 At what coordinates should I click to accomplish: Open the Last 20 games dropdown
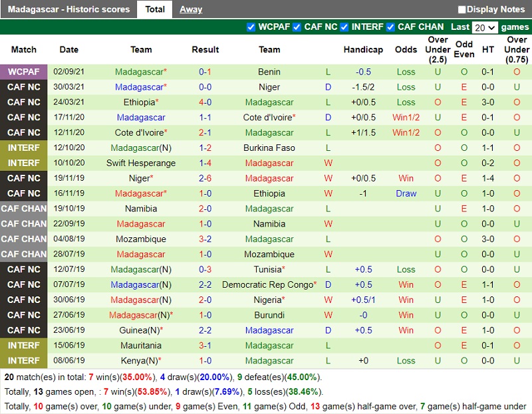tap(484, 27)
